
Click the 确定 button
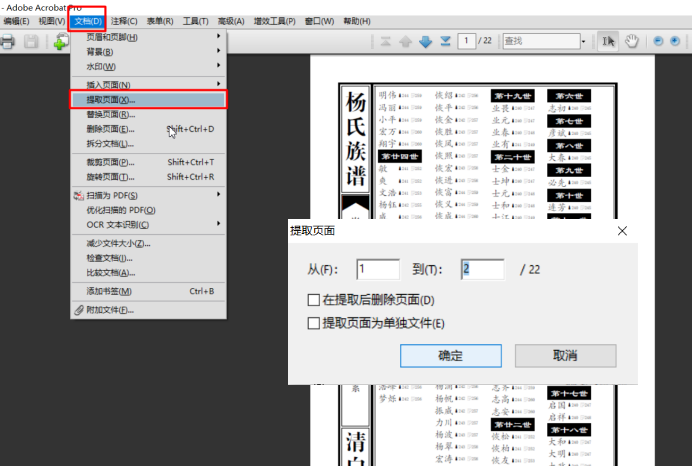coord(451,356)
